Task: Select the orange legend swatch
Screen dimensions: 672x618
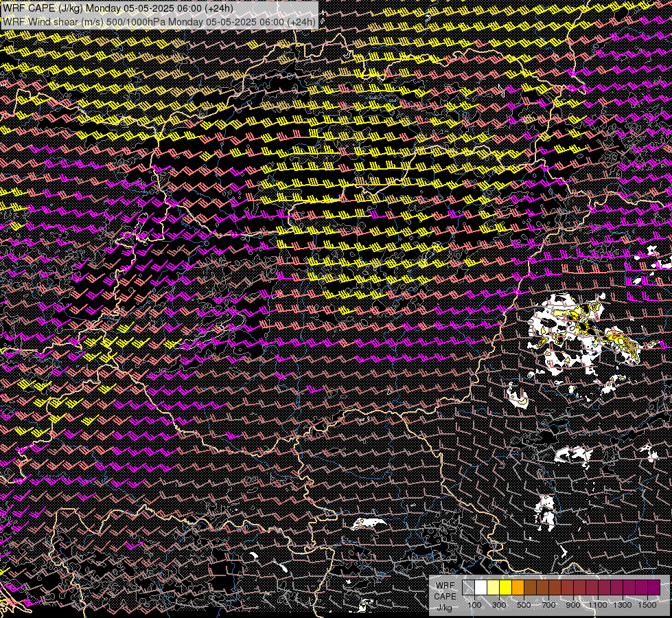Action: (x=518, y=587)
